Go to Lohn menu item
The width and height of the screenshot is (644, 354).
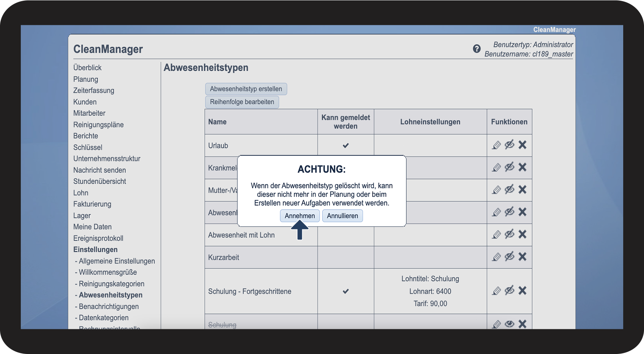tap(81, 193)
